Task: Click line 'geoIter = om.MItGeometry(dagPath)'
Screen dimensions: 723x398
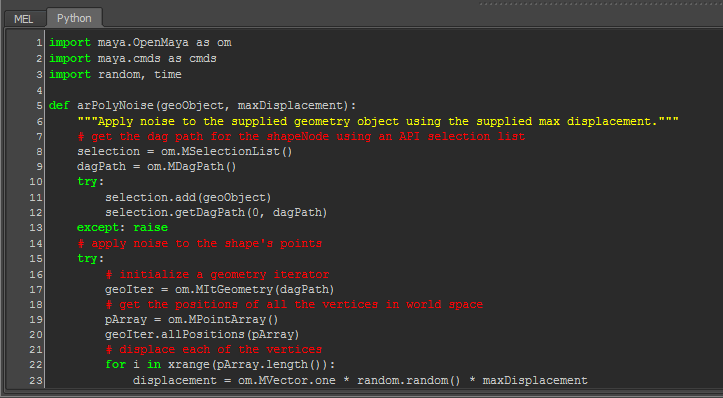Action: [x=219, y=290]
